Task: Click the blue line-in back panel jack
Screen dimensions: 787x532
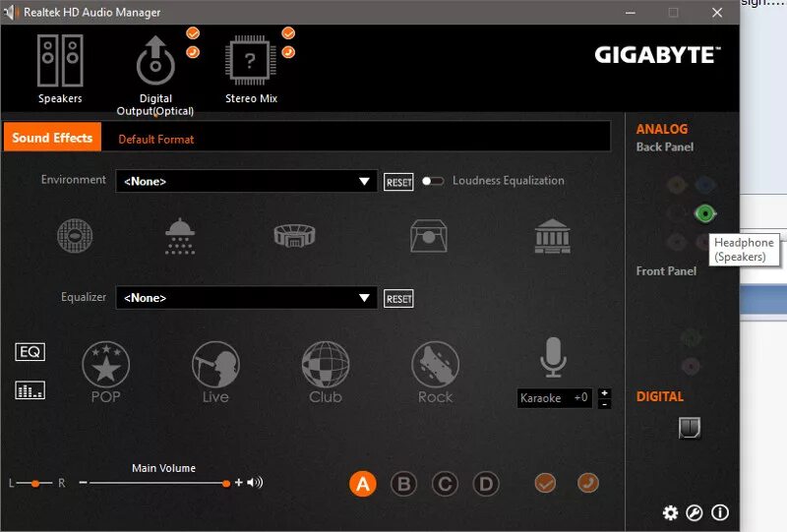Action: coord(704,185)
